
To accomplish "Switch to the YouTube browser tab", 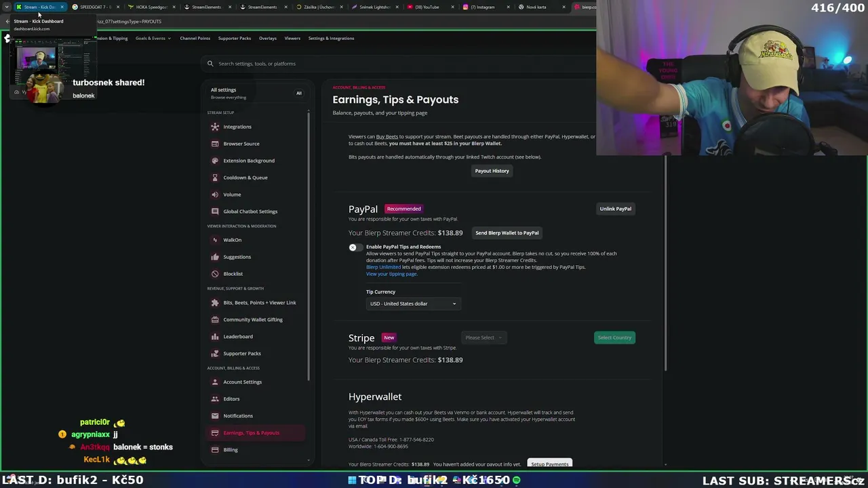I will pos(431,7).
